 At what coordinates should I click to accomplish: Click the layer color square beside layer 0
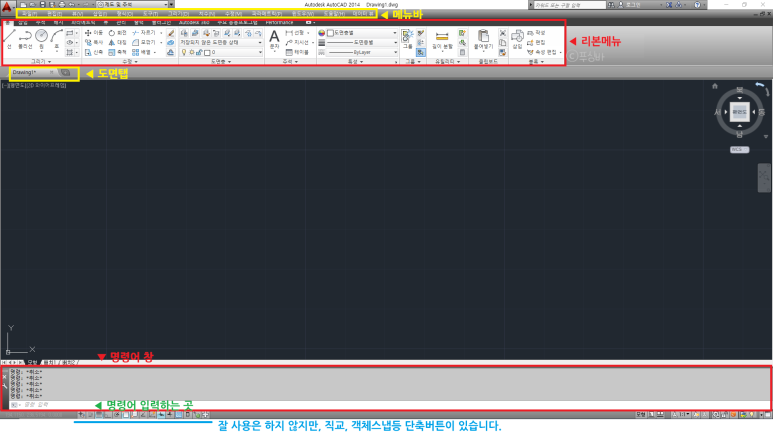pos(207,52)
